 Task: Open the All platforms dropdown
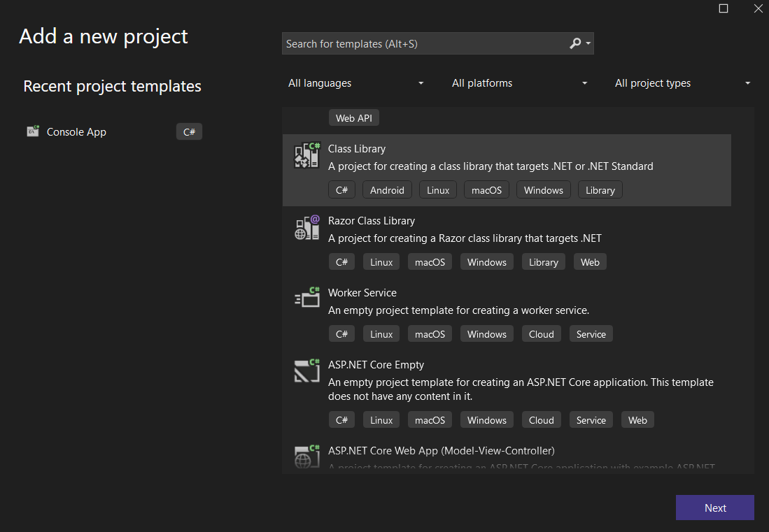[x=519, y=83]
